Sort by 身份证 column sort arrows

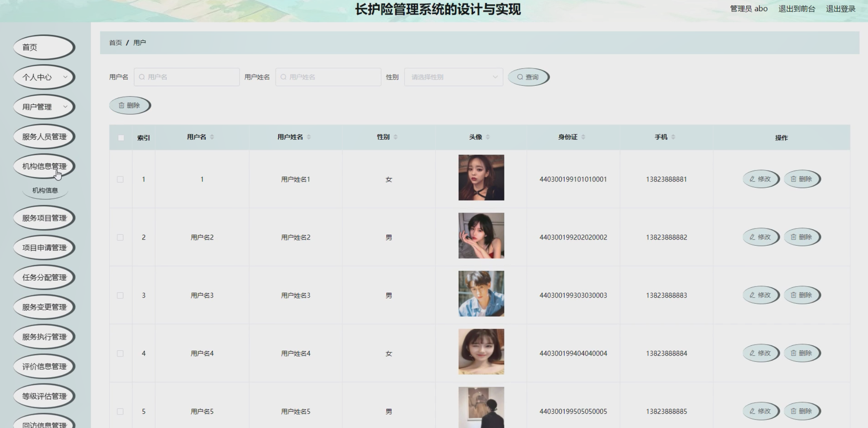point(583,137)
